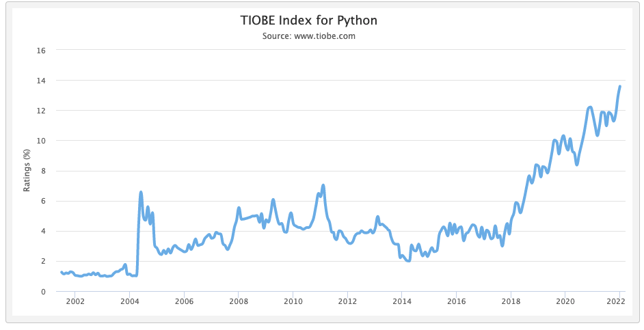Click the 'Ratings (%)' y-axis label
The image size is (644, 330).
(27, 170)
